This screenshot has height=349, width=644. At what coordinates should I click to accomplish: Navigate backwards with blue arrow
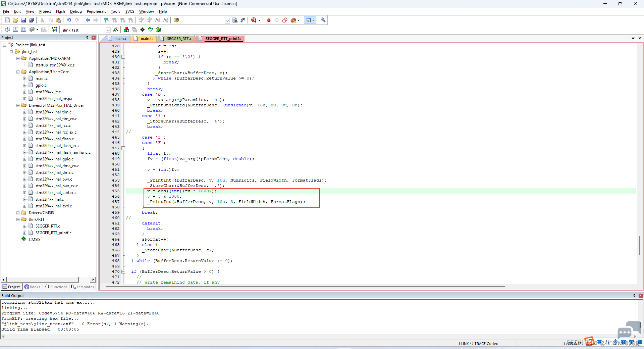[88, 20]
